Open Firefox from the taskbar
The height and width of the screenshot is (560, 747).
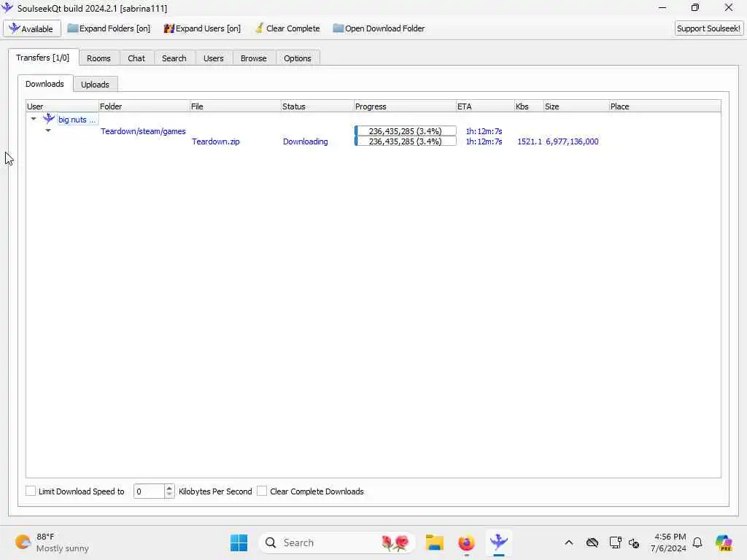pyautogui.click(x=466, y=542)
